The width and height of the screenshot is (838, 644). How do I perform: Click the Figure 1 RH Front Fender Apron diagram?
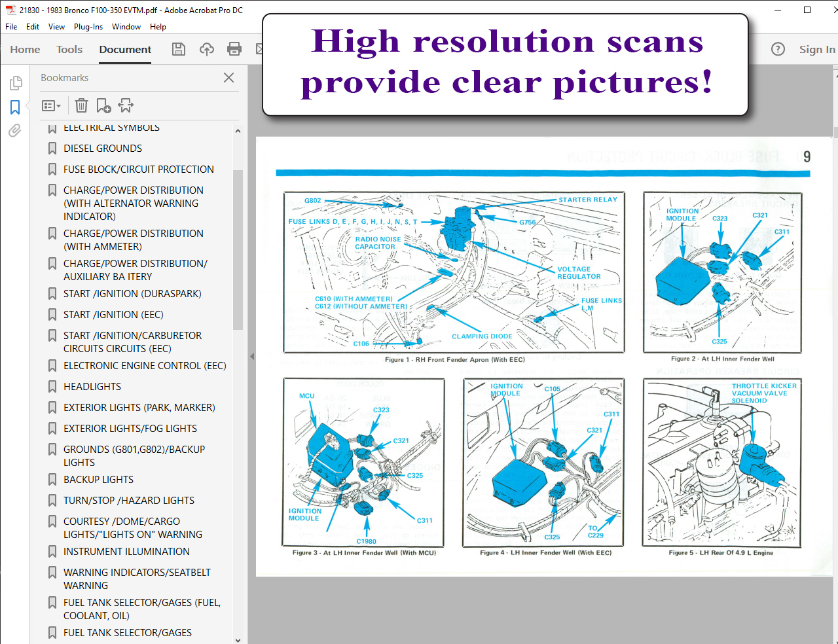(454, 272)
